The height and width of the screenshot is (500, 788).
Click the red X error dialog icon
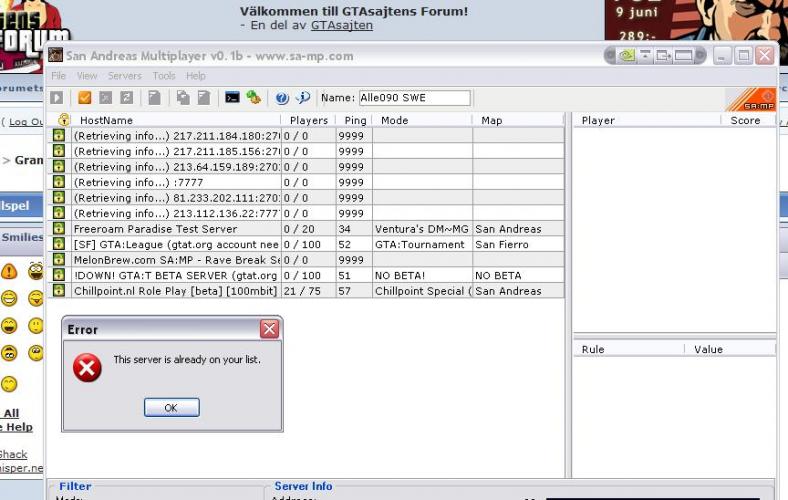pos(87,367)
